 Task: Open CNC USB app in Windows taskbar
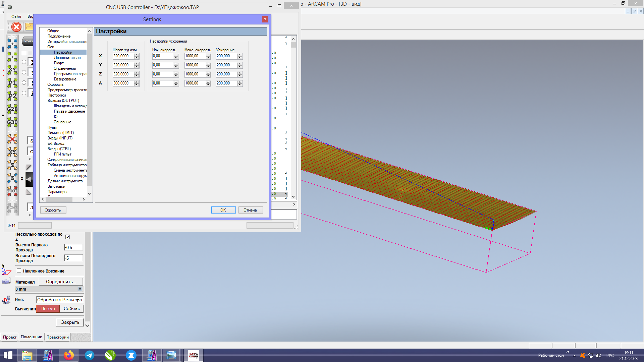point(194,355)
